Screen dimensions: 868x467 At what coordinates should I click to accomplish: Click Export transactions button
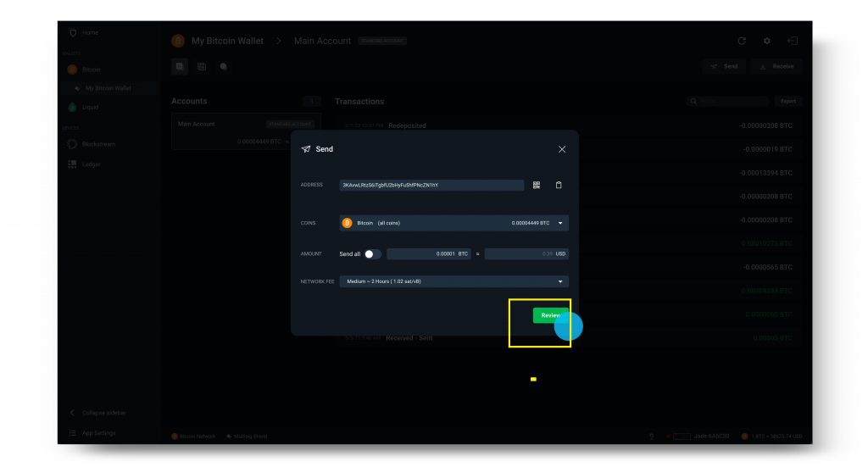(787, 101)
